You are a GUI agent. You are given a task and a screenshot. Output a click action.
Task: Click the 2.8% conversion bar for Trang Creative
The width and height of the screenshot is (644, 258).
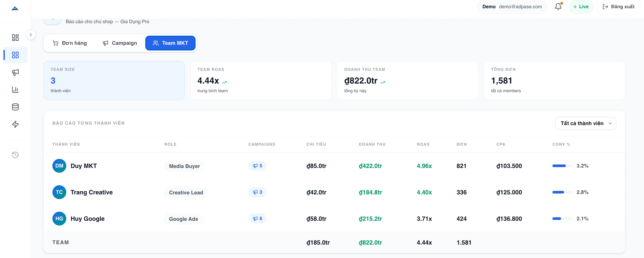coord(563,192)
